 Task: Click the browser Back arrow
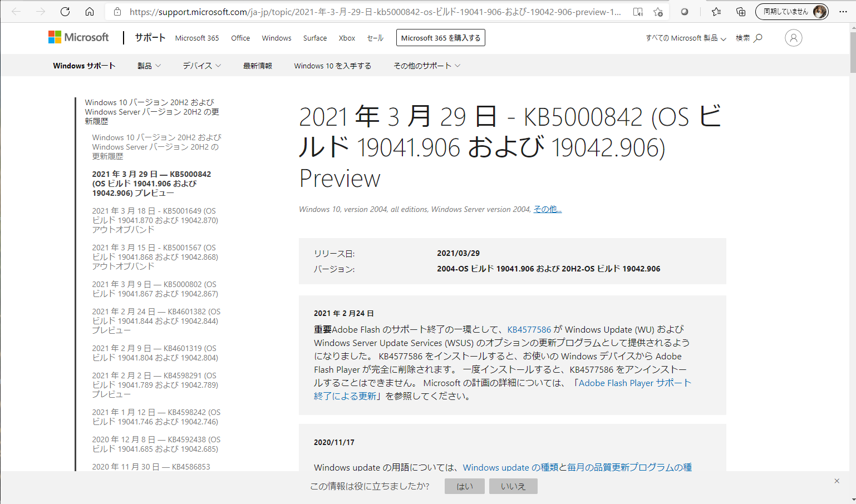16,12
